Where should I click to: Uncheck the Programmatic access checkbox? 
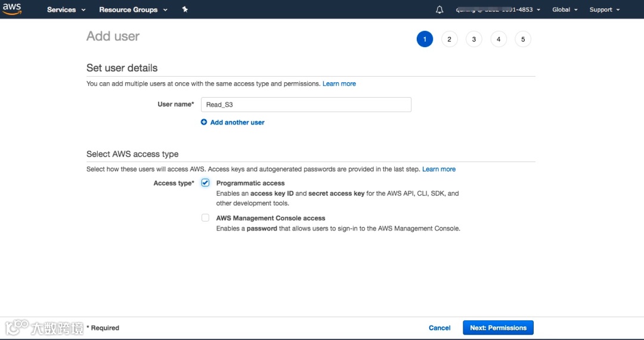tap(205, 183)
